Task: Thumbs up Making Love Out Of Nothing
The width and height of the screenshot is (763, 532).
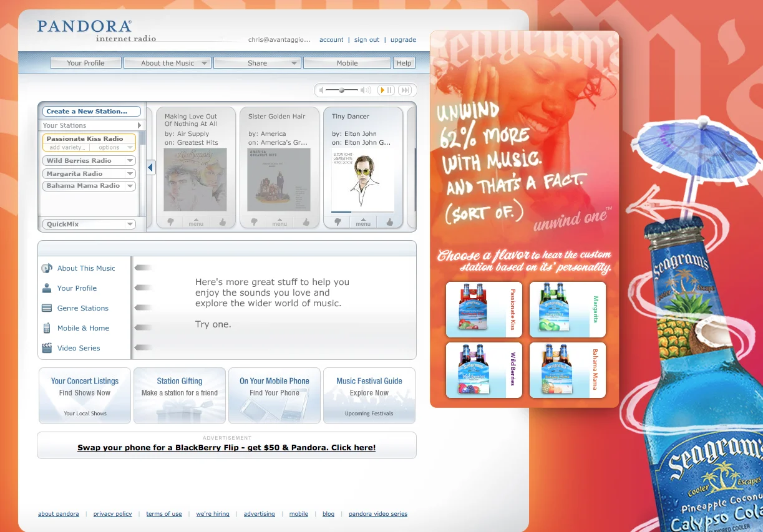Action: click(x=222, y=222)
